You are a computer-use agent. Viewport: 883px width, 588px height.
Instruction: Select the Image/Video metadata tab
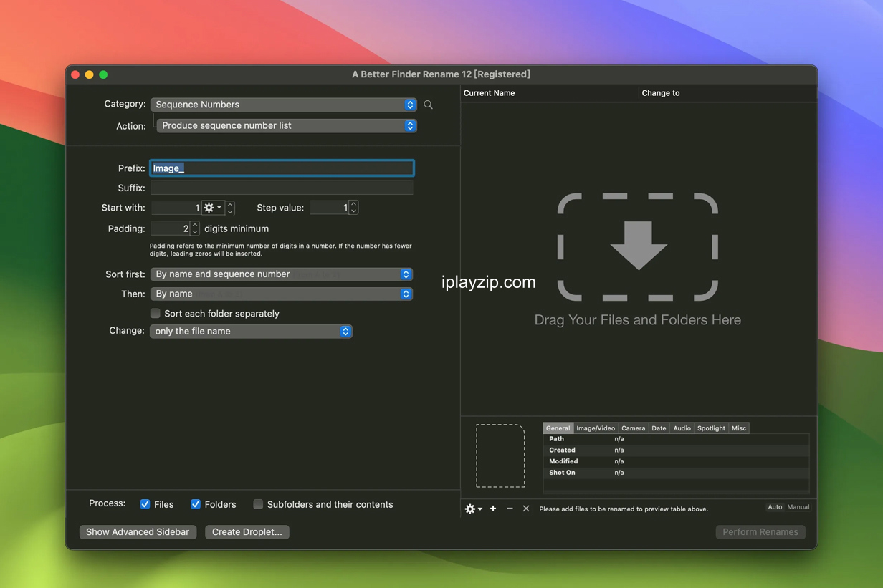[596, 428]
